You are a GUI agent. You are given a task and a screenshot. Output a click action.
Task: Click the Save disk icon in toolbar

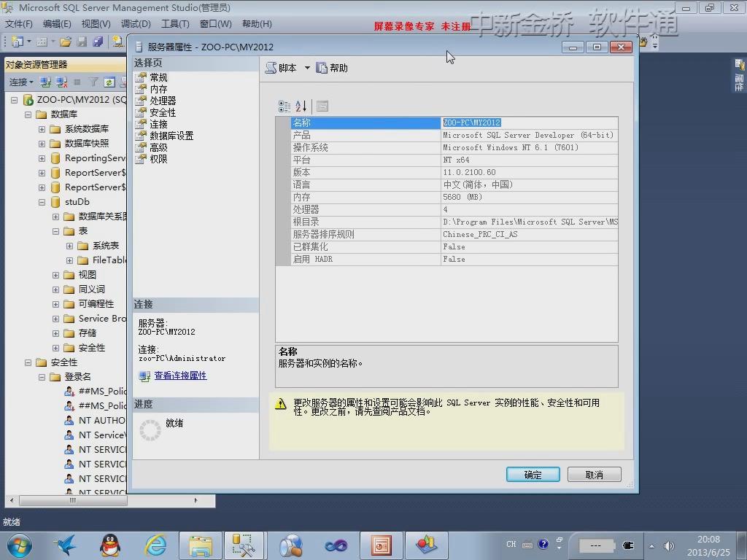coord(82,42)
